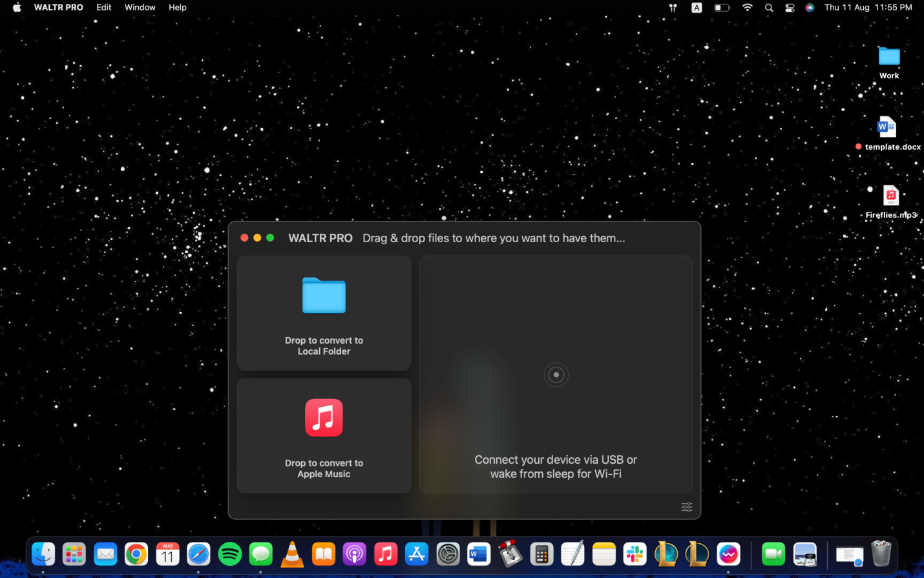Zoom WALTR PRO with green button

270,238
